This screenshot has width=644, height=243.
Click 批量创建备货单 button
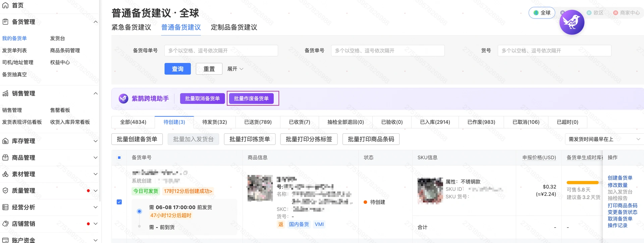137,139
